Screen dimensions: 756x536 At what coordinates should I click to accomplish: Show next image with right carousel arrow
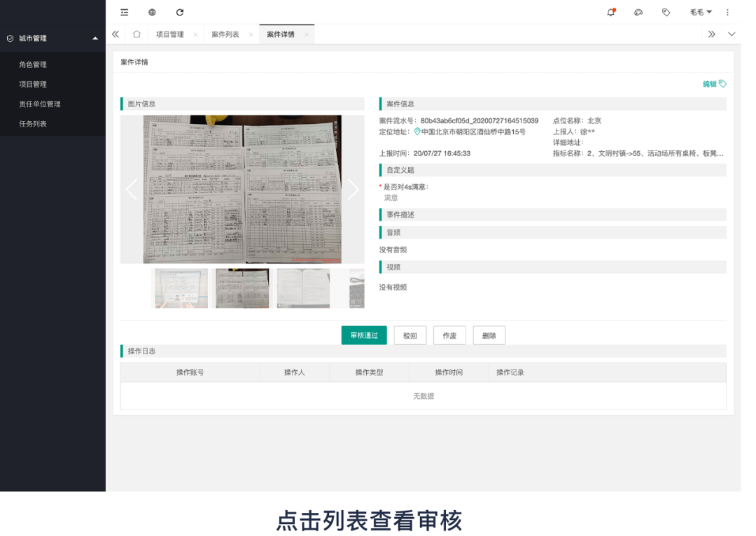tap(353, 189)
